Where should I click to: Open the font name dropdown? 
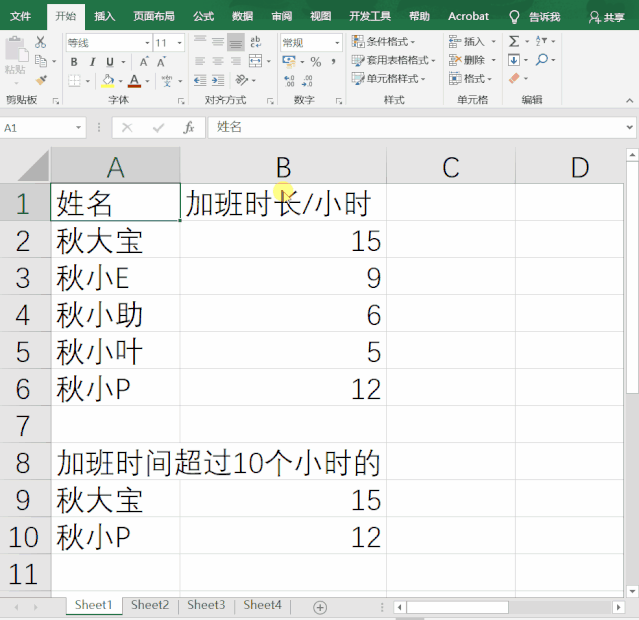[147, 43]
